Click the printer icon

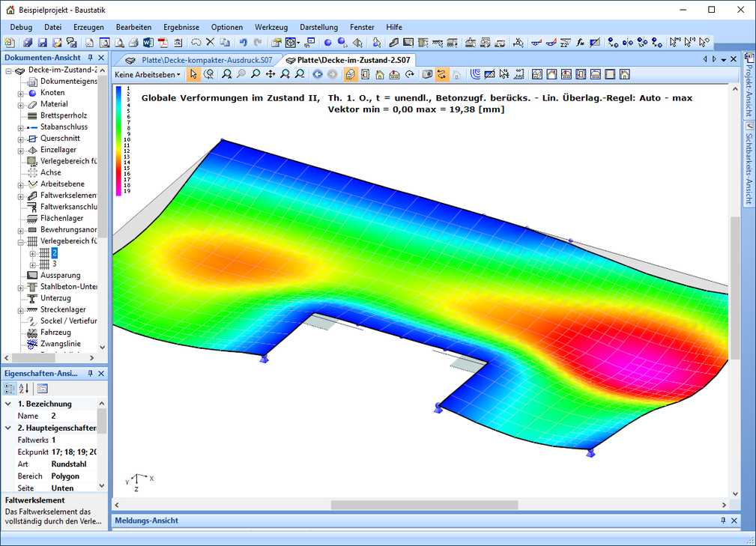pos(133,43)
